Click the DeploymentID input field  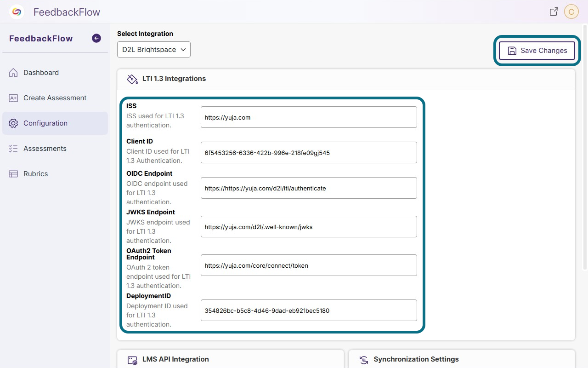(x=309, y=310)
